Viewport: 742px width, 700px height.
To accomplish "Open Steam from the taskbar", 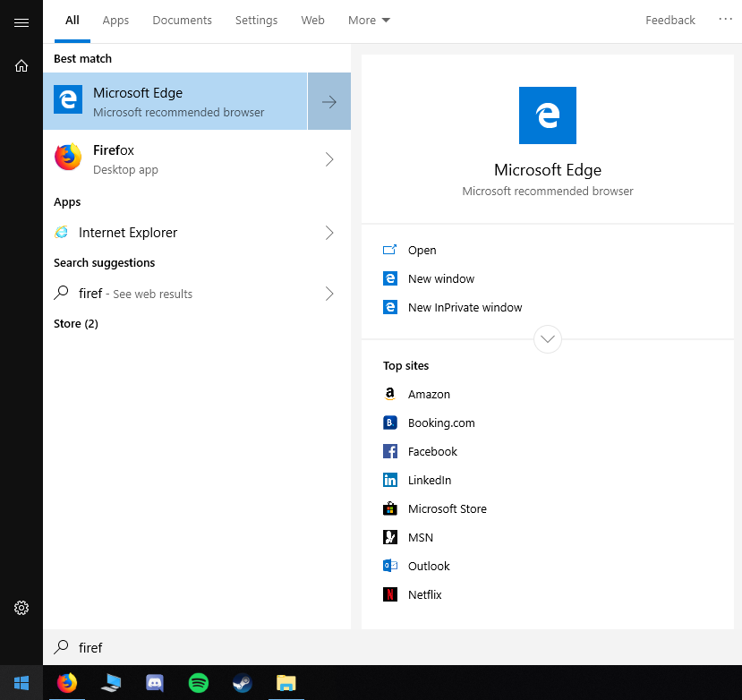I will pos(242,683).
